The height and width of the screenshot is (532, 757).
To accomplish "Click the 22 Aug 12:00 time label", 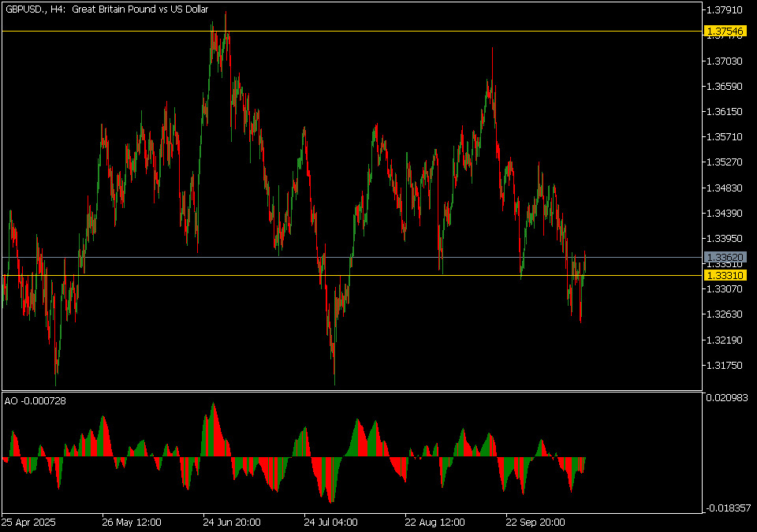I will click(434, 522).
